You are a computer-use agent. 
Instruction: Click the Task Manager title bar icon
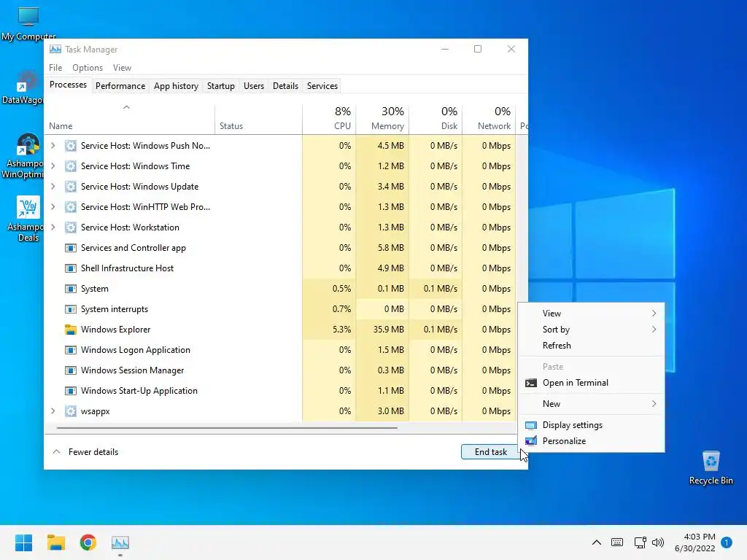tap(55, 49)
